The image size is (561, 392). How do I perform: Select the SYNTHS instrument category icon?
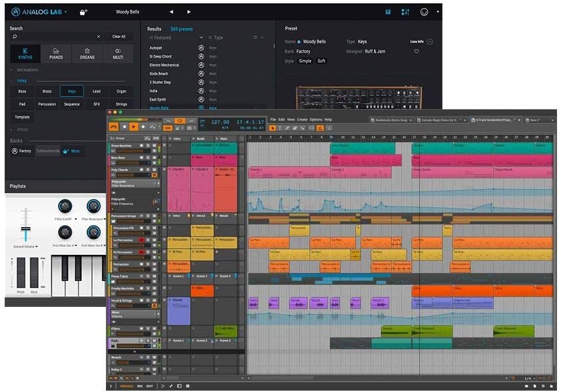pos(25,53)
